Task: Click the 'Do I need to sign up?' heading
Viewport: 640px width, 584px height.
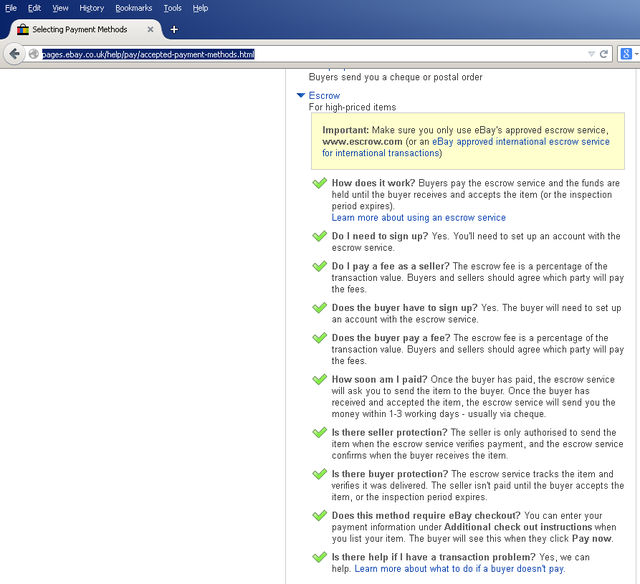Action: pyautogui.click(x=380, y=236)
